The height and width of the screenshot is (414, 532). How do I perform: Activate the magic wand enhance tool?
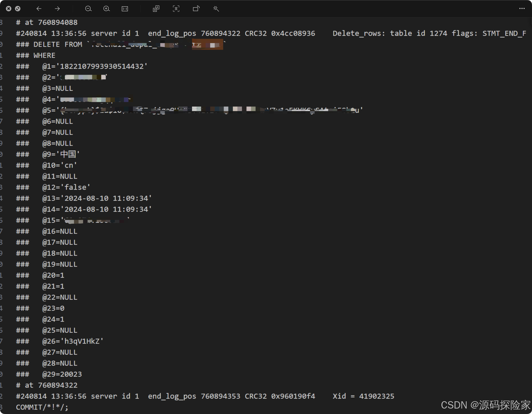click(216, 9)
